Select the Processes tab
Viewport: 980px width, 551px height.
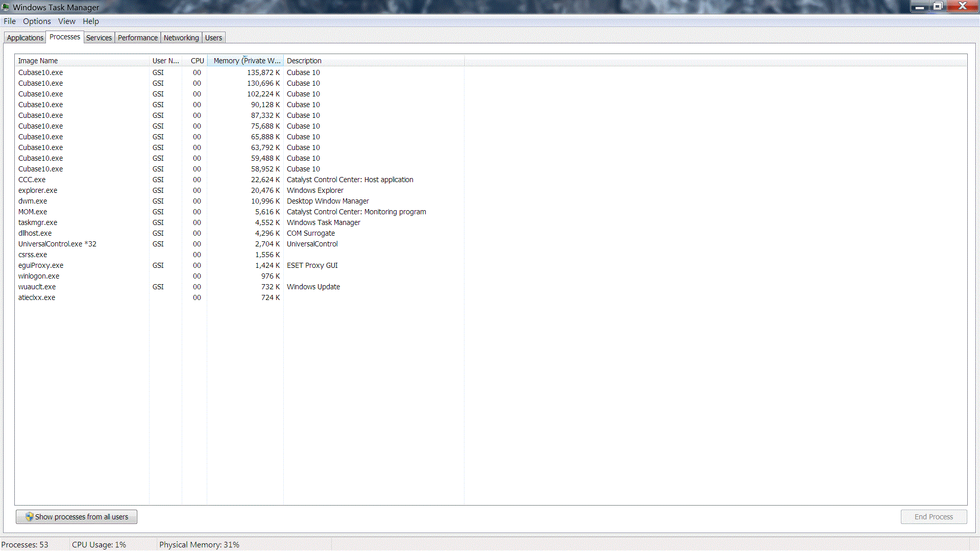coord(65,37)
